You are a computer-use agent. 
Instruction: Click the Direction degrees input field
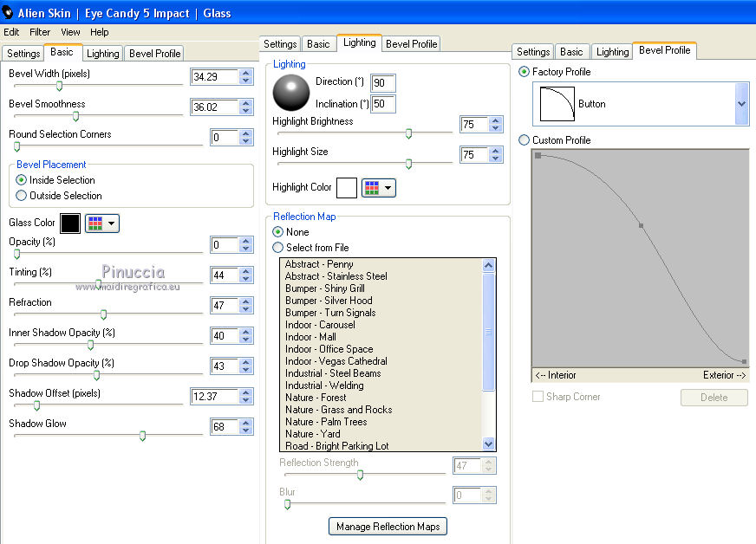[382, 83]
